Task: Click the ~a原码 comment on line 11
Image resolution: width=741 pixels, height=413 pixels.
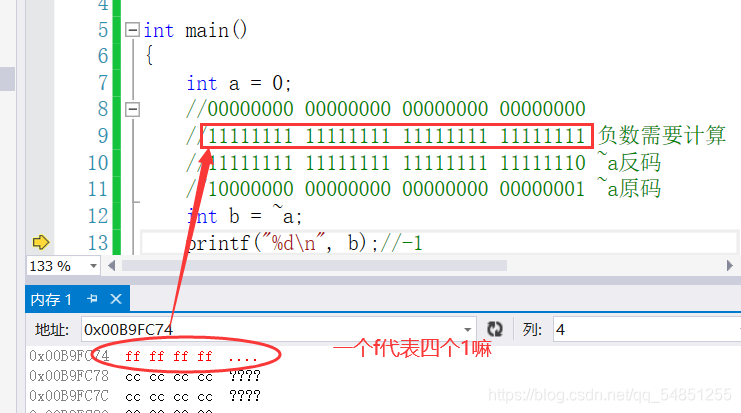Action: pos(629,189)
